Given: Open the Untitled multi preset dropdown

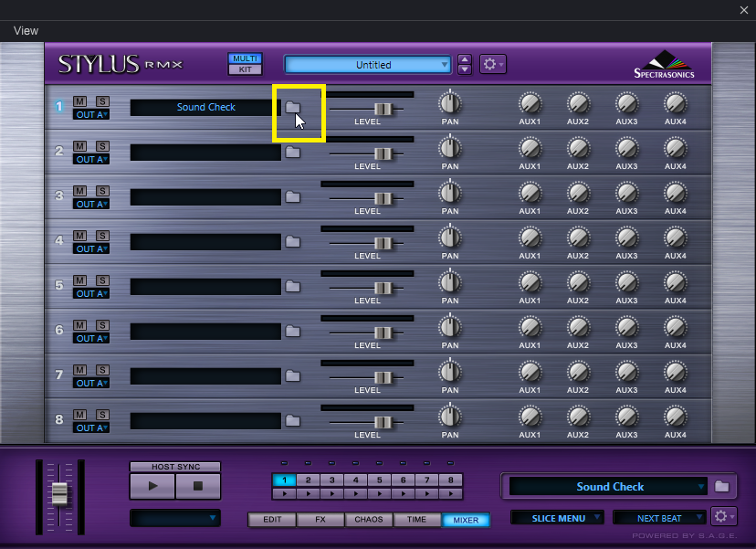Looking at the screenshot, I should (x=368, y=65).
